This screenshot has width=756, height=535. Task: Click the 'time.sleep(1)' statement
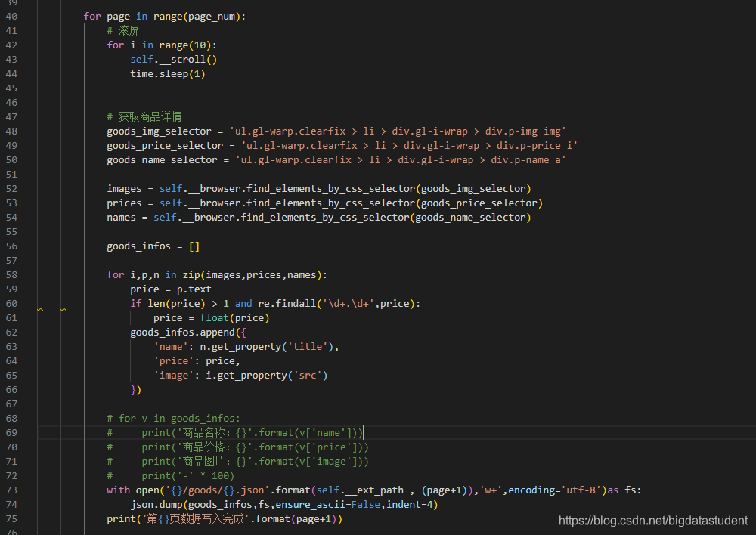168,74
